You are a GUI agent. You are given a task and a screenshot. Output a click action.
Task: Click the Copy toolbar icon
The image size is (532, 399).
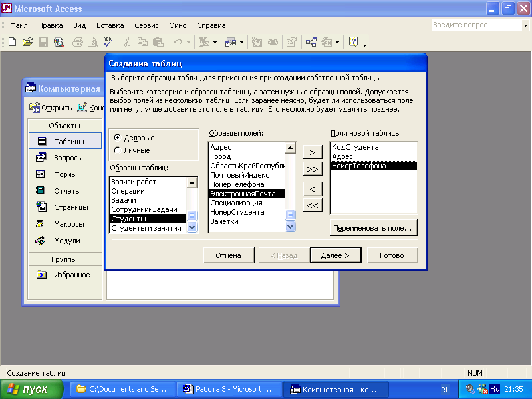[142, 42]
